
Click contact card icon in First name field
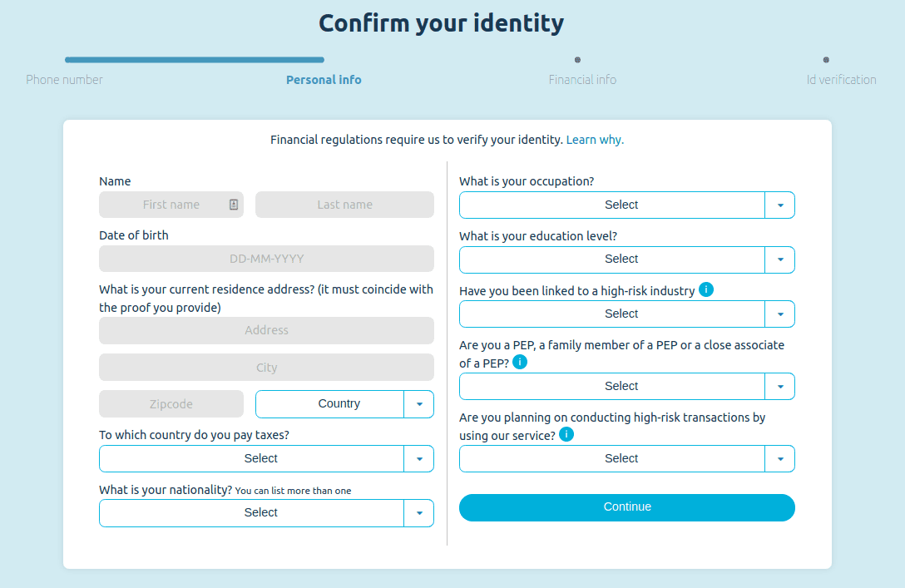point(234,205)
